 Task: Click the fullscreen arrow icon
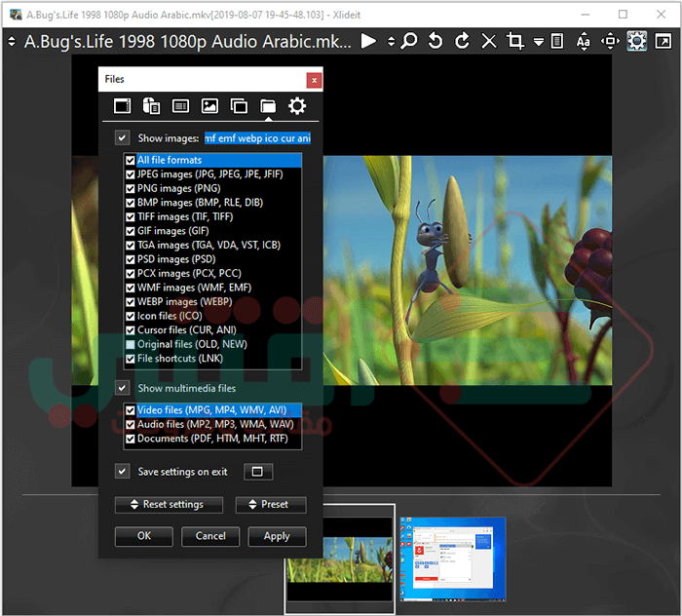pyautogui.click(x=663, y=42)
